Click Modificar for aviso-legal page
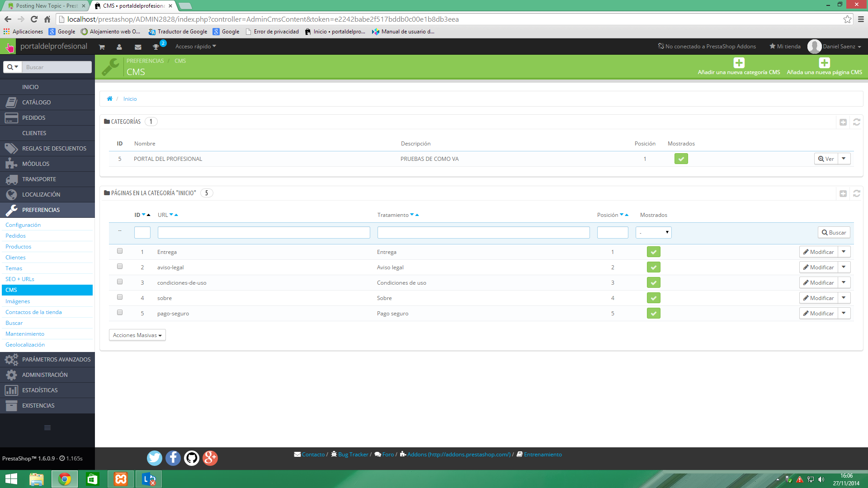Image resolution: width=868 pixels, height=488 pixels. (819, 267)
